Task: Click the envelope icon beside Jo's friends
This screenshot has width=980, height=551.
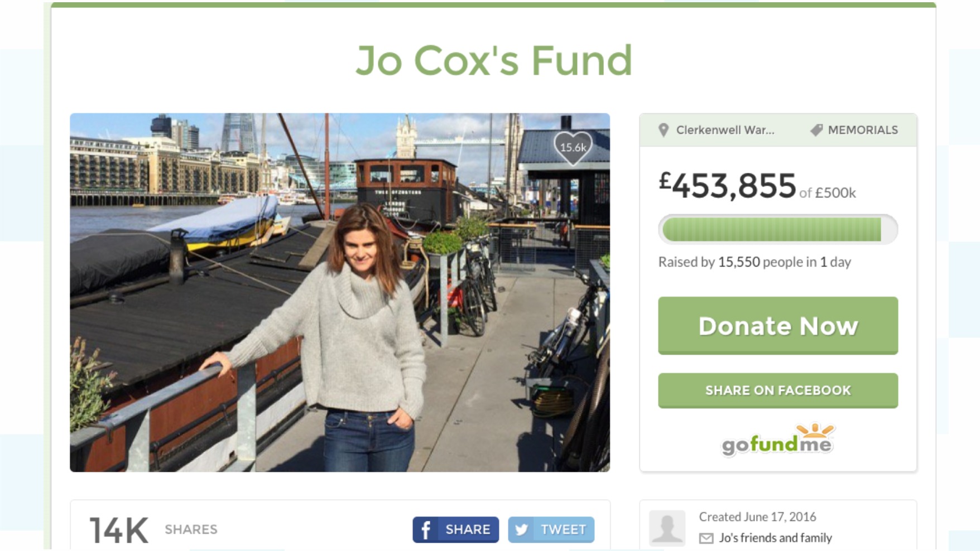Action: coord(706,538)
